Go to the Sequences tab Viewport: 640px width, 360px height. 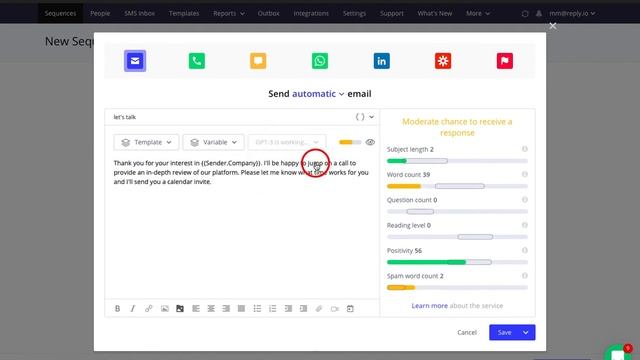pos(60,13)
